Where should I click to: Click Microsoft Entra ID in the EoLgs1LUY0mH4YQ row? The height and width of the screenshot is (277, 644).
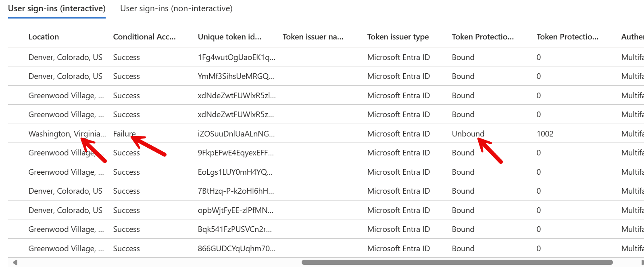click(x=398, y=172)
